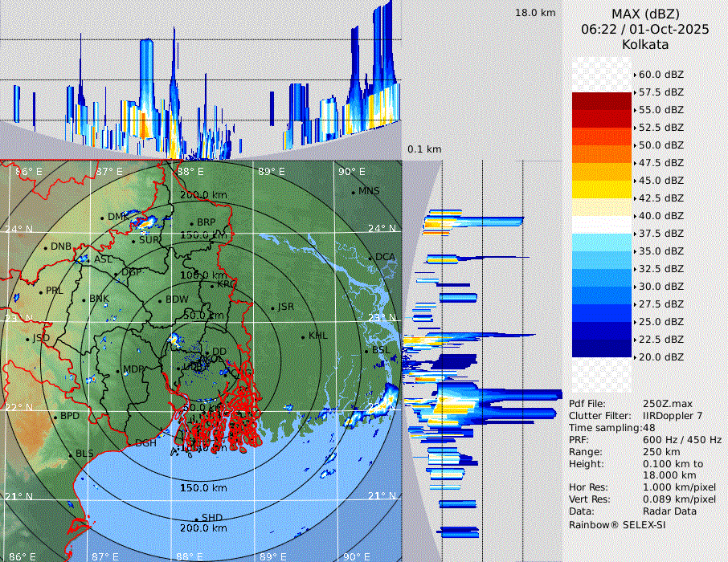Select the KHL station point

(x=303, y=336)
